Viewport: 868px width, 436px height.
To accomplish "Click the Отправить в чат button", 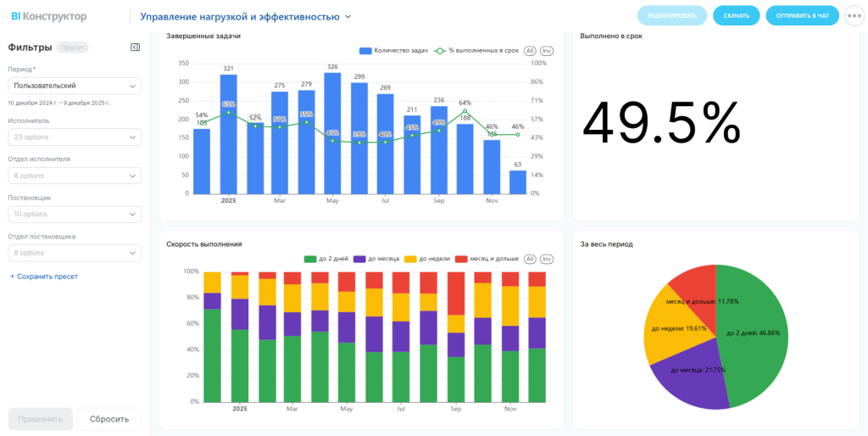I will (x=803, y=16).
